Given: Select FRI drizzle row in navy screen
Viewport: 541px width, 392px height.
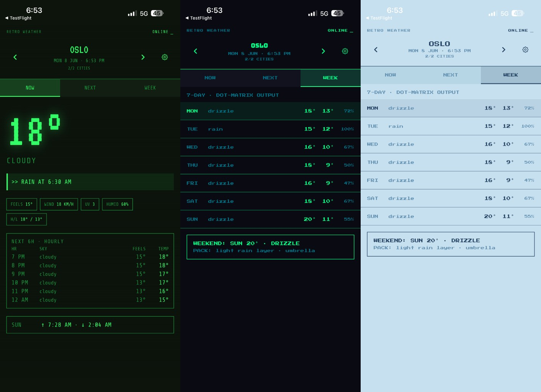Looking at the screenshot, I should pos(270,183).
